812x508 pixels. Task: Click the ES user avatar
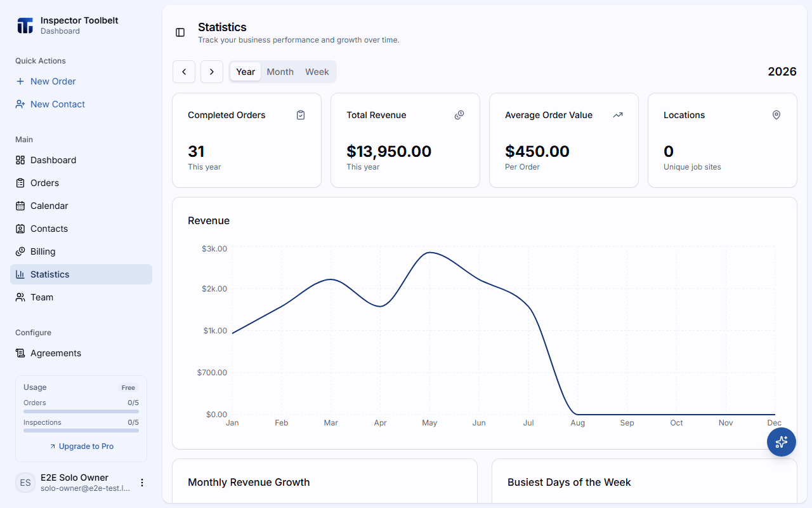(25, 483)
